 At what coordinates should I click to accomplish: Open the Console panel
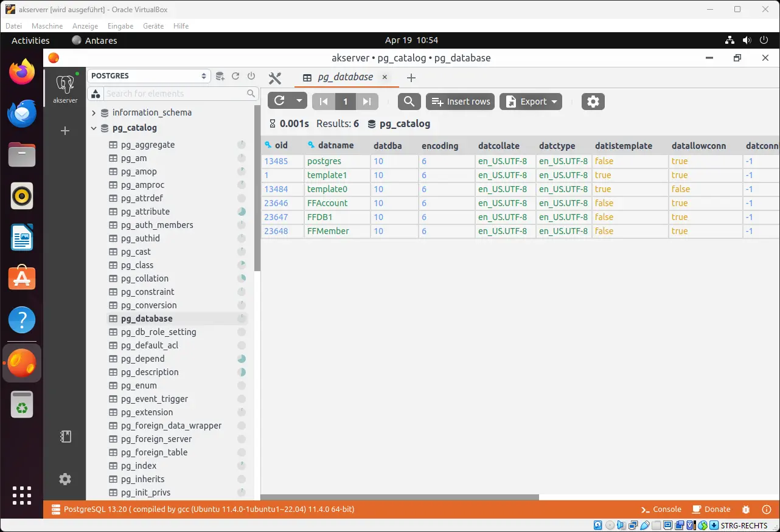tap(661, 510)
